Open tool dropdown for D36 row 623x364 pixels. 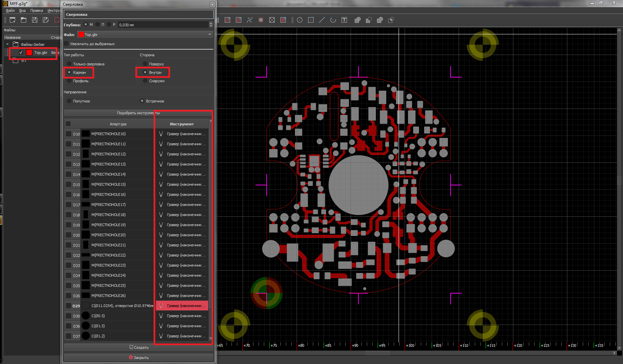click(182, 326)
